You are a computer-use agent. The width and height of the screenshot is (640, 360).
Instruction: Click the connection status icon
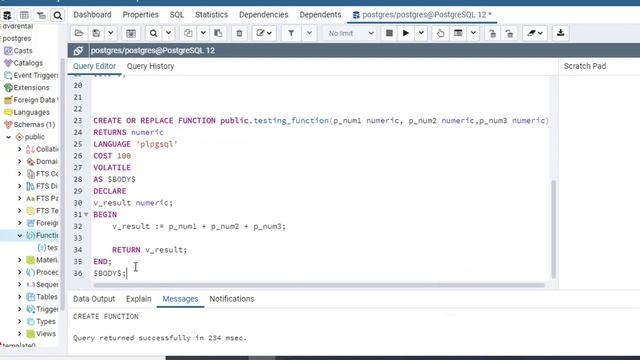point(78,51)
